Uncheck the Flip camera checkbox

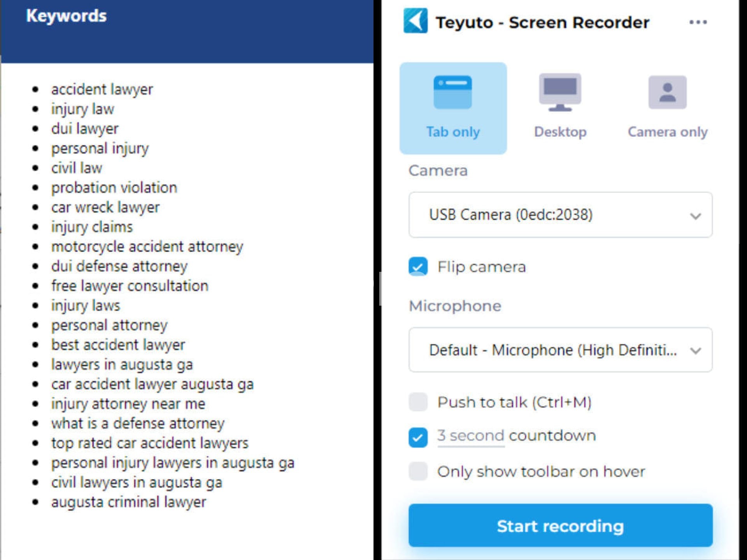click(418, 267)
